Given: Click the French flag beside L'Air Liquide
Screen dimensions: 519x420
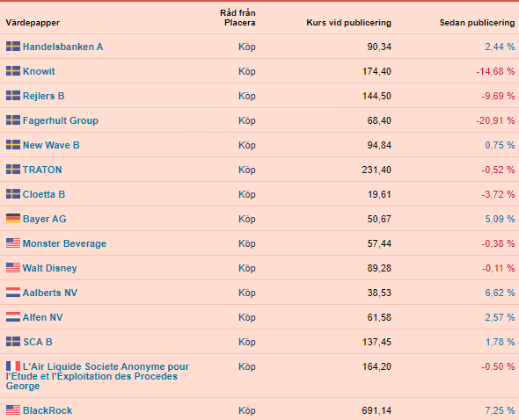Looking at the screenshot, I should tap(13, 366).
